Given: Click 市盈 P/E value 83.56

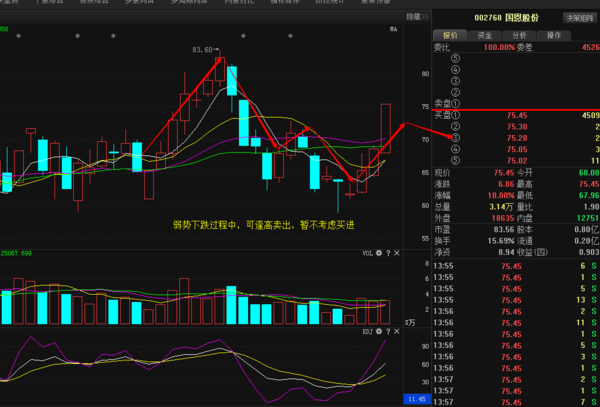Looking at the screenshot, I should pos(504,230).
